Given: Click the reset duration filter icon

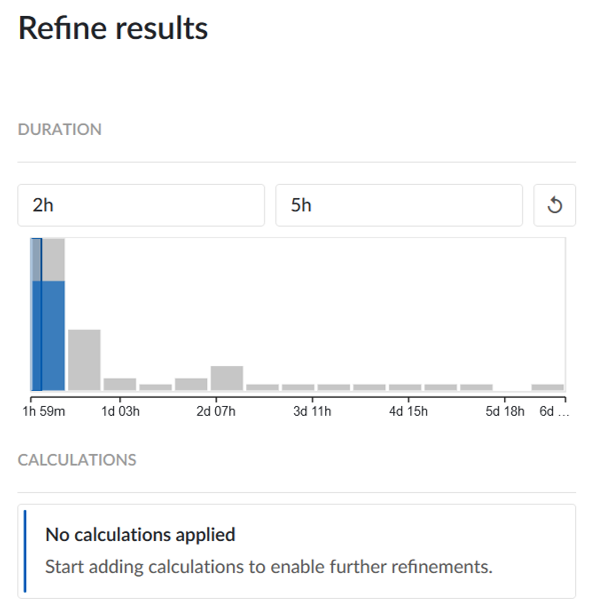Looking at the screenshot, I should click(554, 205).
